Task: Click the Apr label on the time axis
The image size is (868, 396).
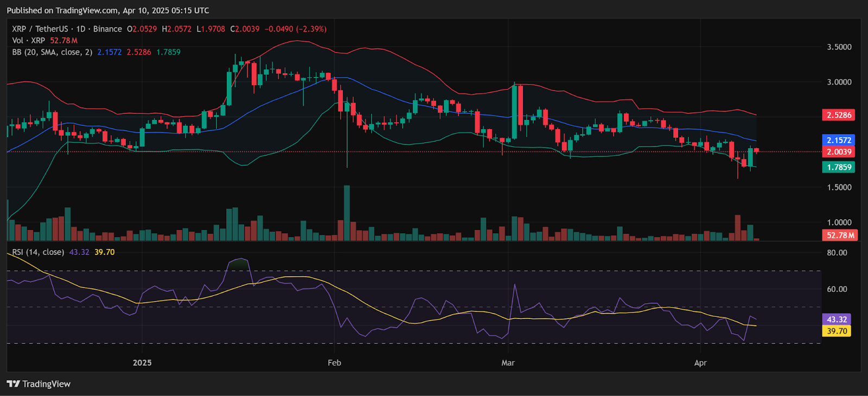Action: [700, 362]
